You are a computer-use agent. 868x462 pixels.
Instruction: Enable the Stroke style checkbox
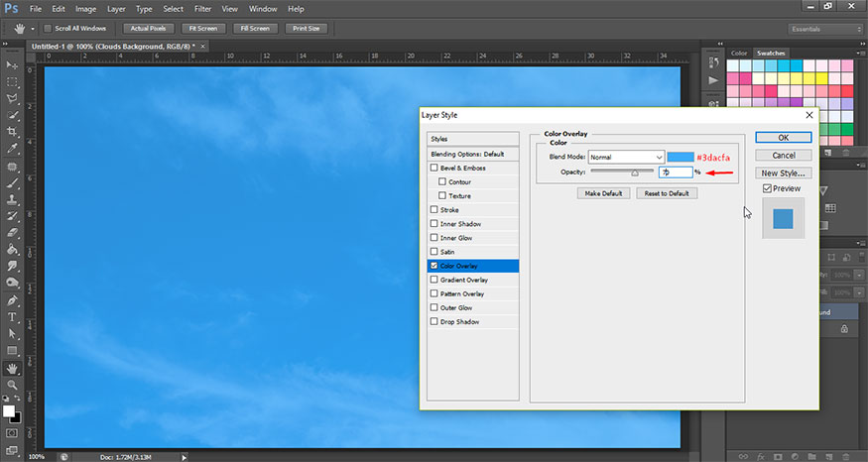(x=434, y=210)
